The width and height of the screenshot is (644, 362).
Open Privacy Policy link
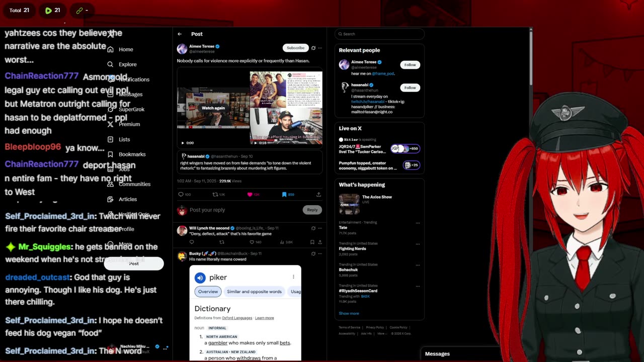click(375, 327)
